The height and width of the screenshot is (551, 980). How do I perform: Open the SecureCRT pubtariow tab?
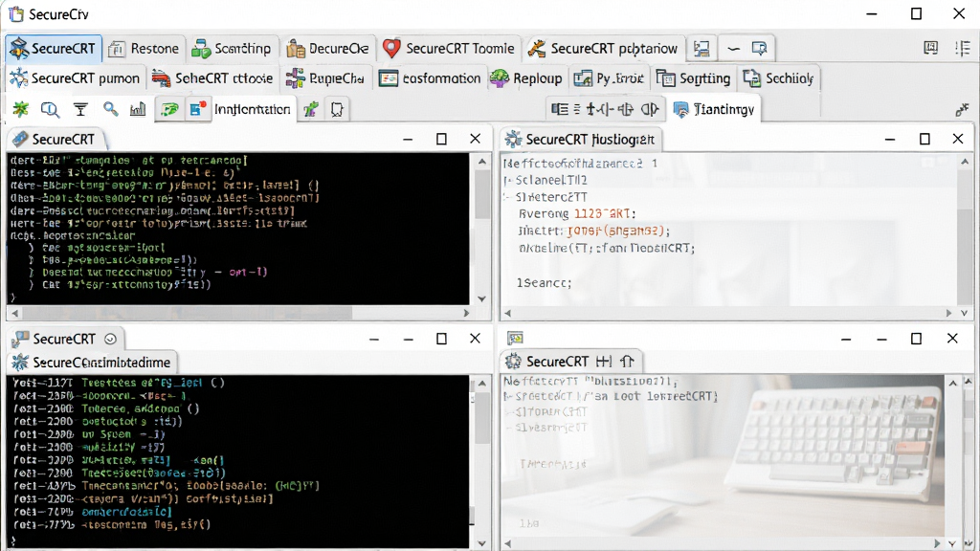point(603,49)
